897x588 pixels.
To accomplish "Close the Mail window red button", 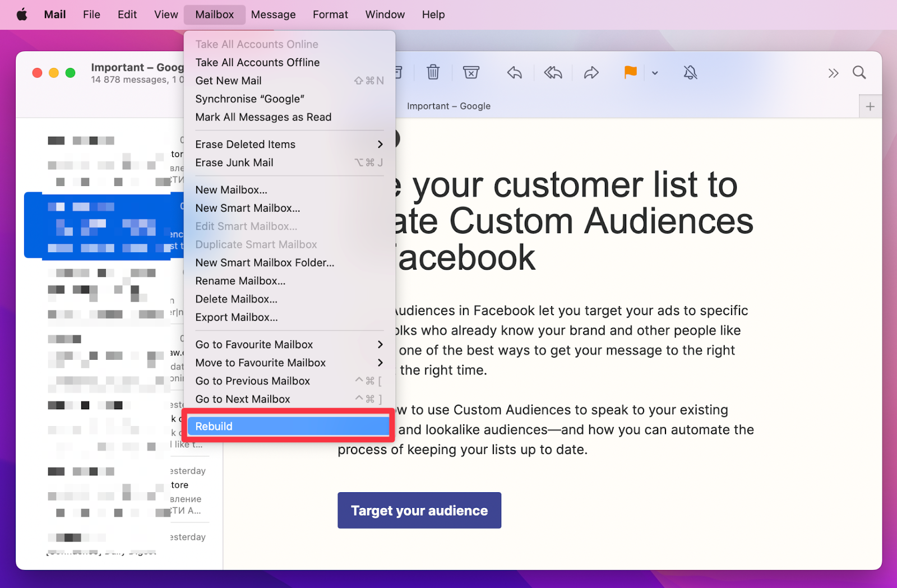I will tap(38, 73).
